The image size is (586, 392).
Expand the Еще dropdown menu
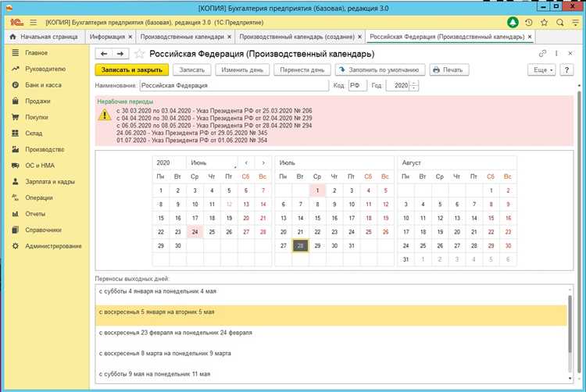point(542,69)
